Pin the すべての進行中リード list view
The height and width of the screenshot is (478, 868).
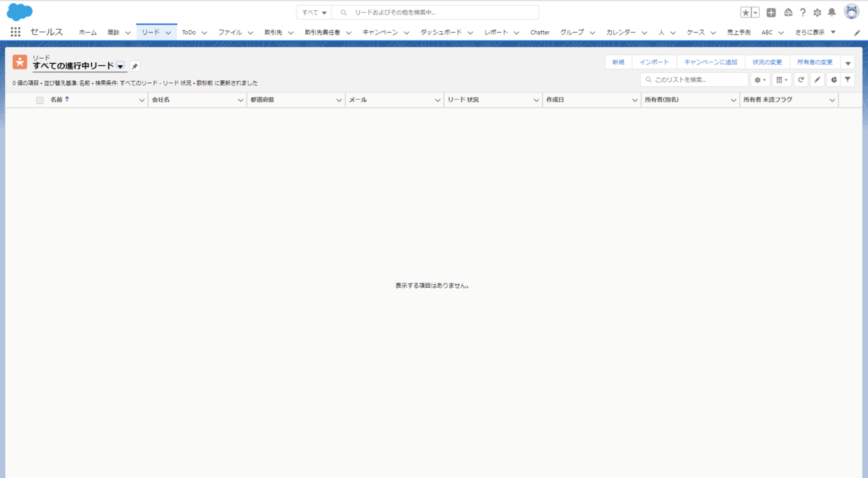[x=135, y=66]
